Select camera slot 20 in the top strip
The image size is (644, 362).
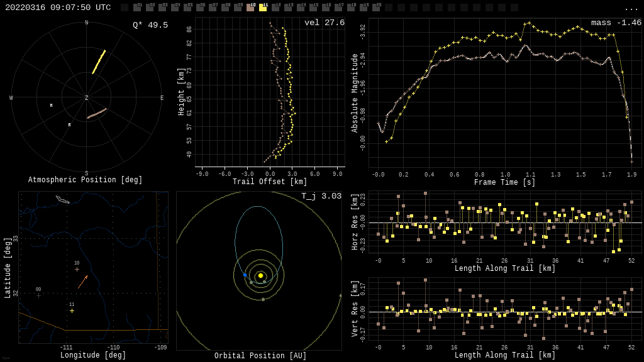376,8
